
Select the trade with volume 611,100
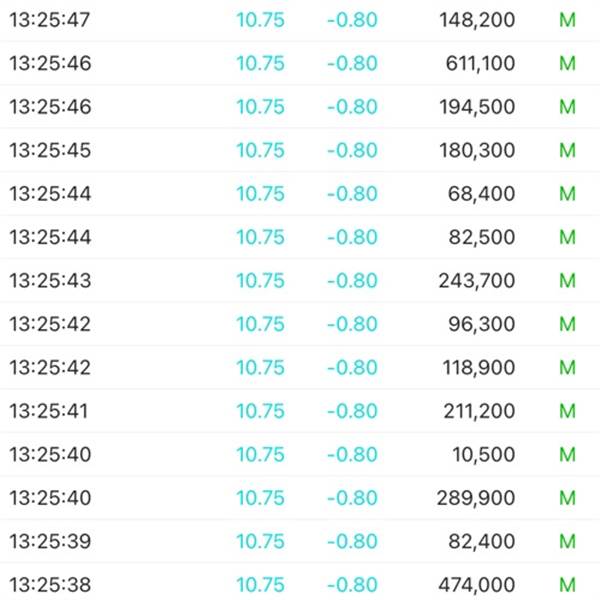click(480, 64)
